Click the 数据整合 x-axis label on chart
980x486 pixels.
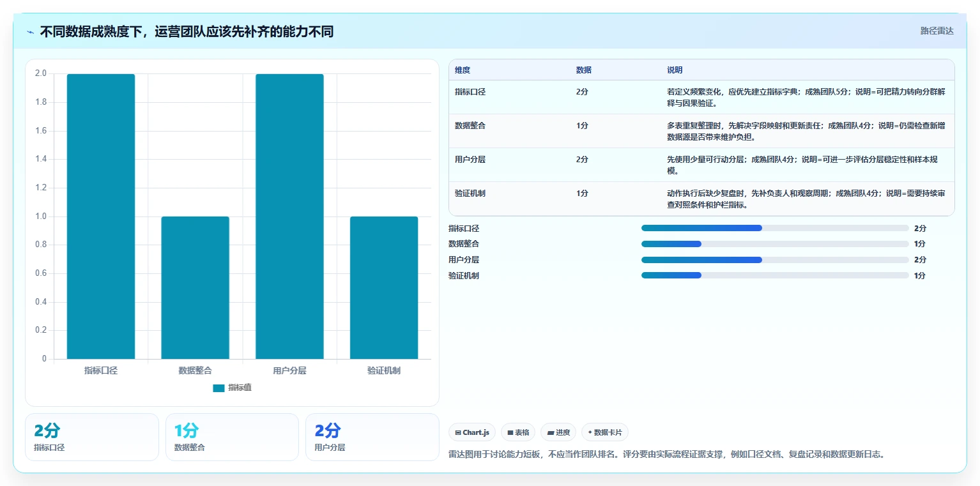tap(195, 370)
